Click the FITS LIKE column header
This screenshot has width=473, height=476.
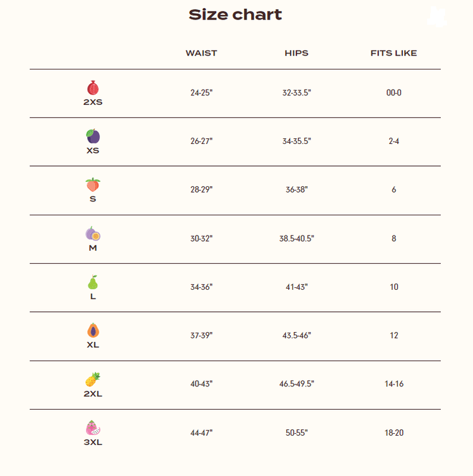[x=394, y=53]
